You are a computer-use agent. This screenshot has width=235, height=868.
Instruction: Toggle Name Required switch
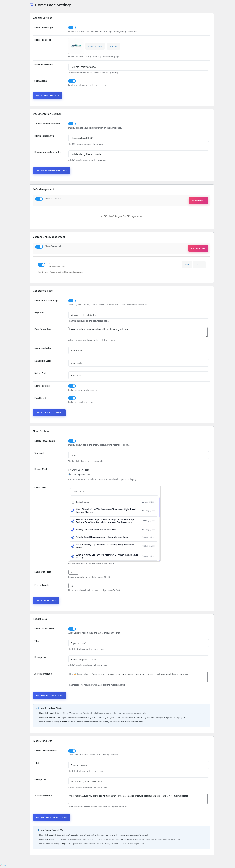[x=72, y=386]
